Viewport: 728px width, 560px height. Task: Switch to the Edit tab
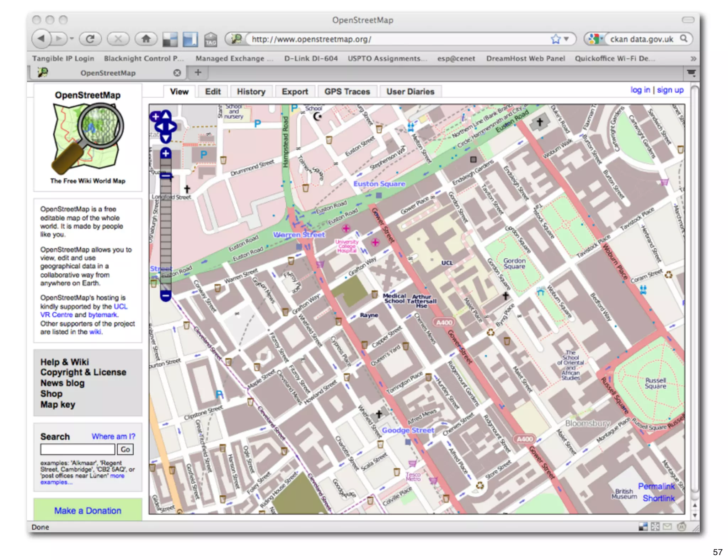[x=213, y=92]
